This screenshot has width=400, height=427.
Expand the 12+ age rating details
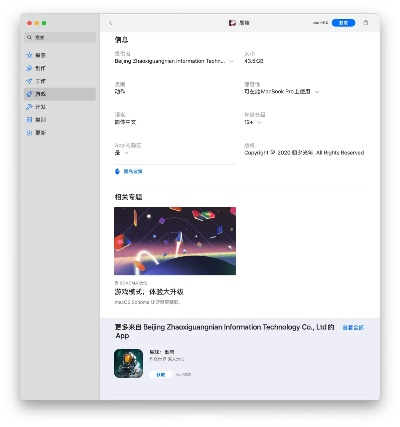pyautogui.click(x=259, y=122)
